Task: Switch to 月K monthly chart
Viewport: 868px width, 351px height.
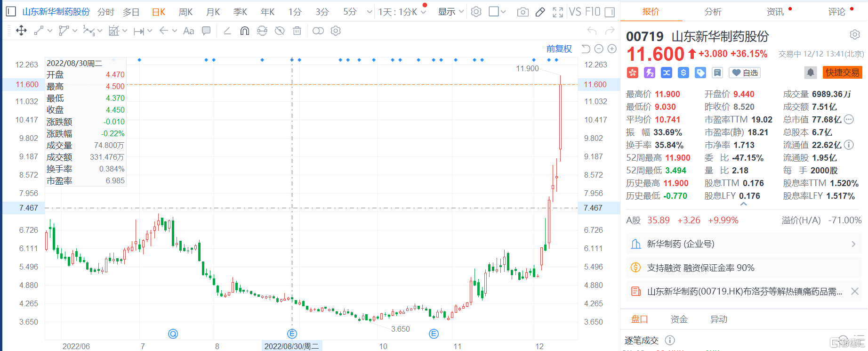Action: [213, 12]
